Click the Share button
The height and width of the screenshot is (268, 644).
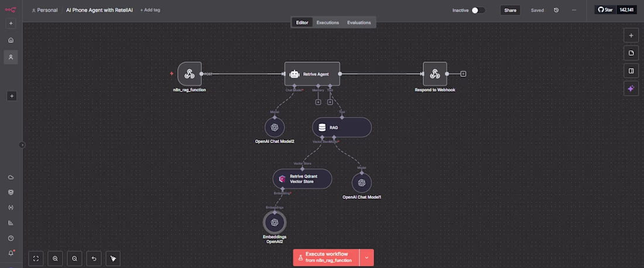coord(510,11)
